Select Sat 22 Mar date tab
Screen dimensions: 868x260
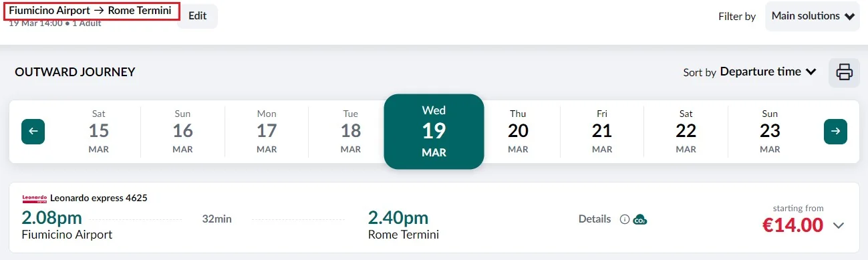686,132
